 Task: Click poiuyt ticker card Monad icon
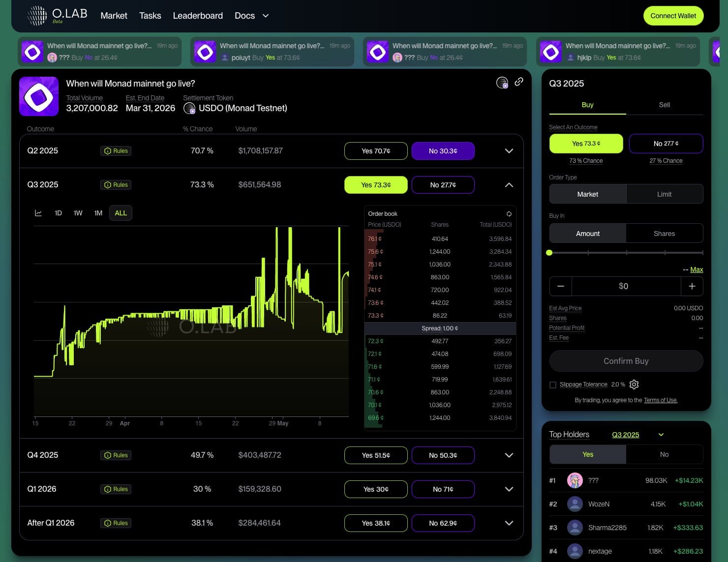coord(205,51)
